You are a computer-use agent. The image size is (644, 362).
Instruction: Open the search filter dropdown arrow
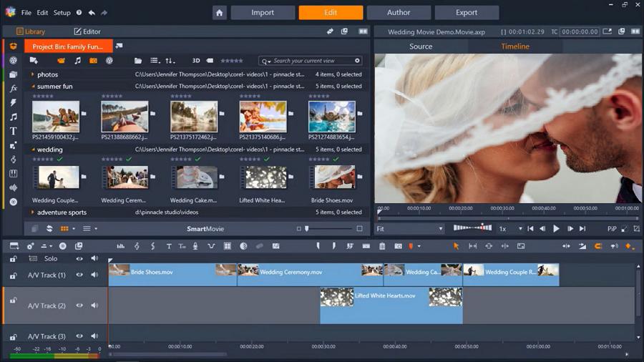coord(270,62)
